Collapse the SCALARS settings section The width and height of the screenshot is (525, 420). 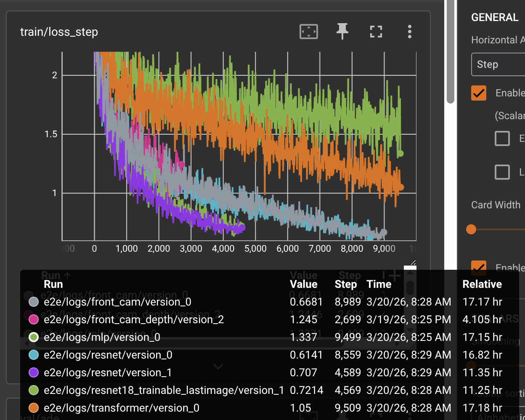511,319
